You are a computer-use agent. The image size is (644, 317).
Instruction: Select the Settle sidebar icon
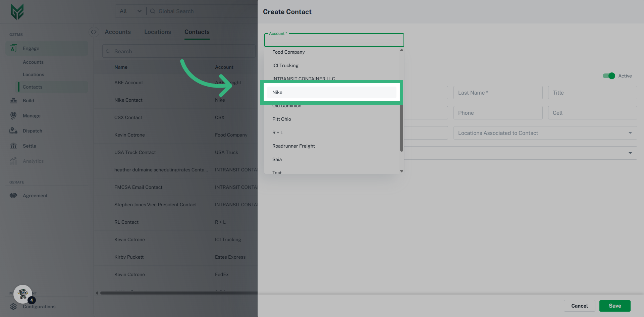[x=13, y=146]
